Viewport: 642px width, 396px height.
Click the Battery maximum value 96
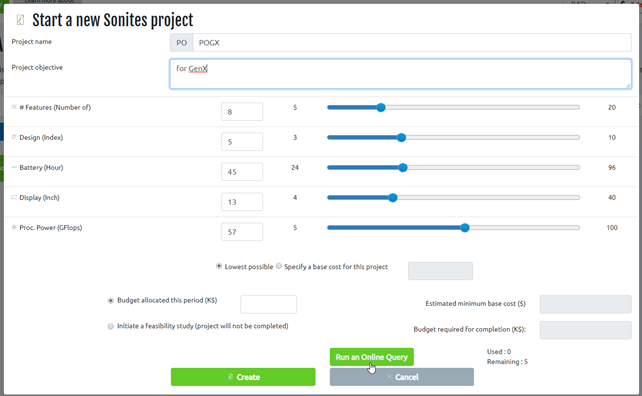point(612,167)
